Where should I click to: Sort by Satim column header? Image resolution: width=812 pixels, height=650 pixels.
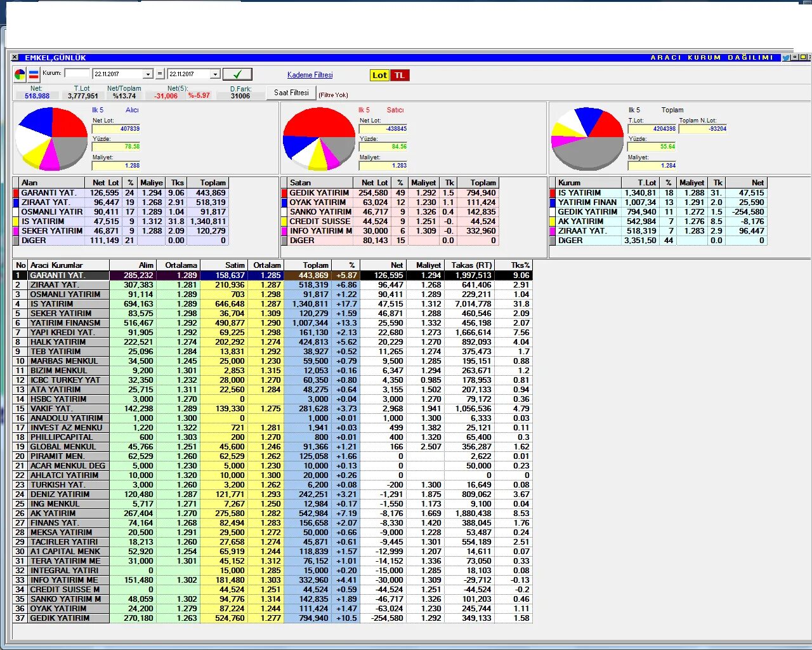point(223,265)
